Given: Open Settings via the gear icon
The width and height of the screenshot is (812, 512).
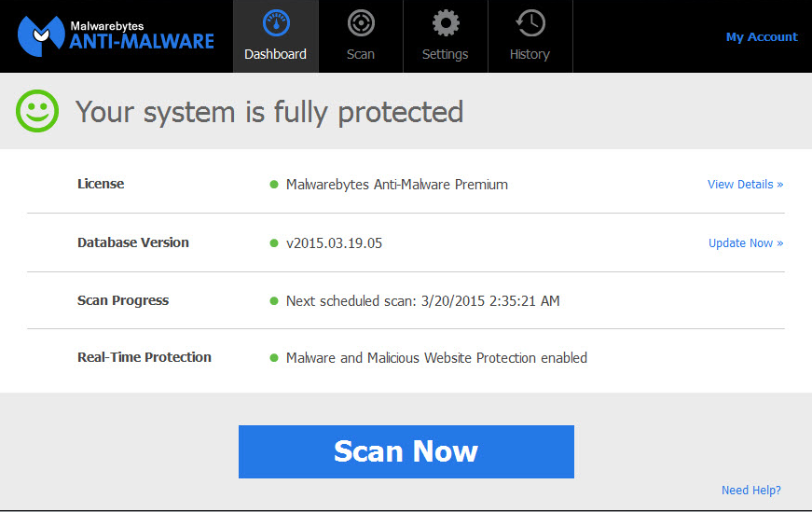Looking at the screenshot, I should [446, 22].
